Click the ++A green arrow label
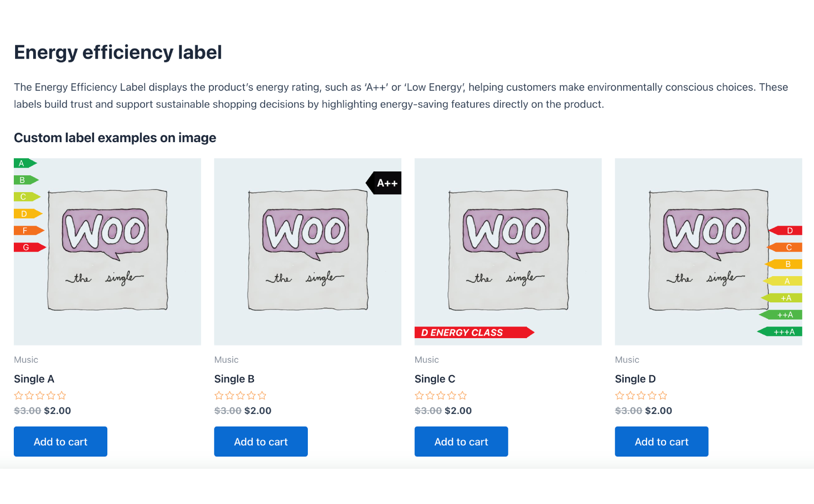 click(780, 315)
